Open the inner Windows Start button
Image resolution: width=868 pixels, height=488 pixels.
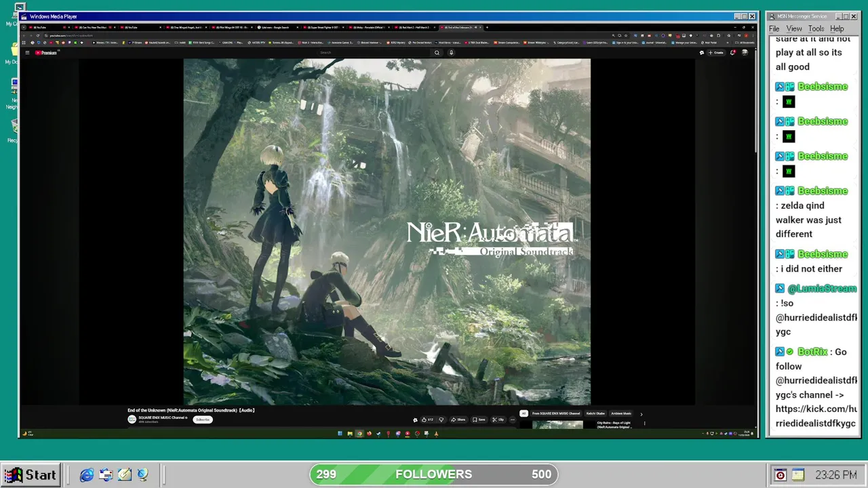pos(340,434)
